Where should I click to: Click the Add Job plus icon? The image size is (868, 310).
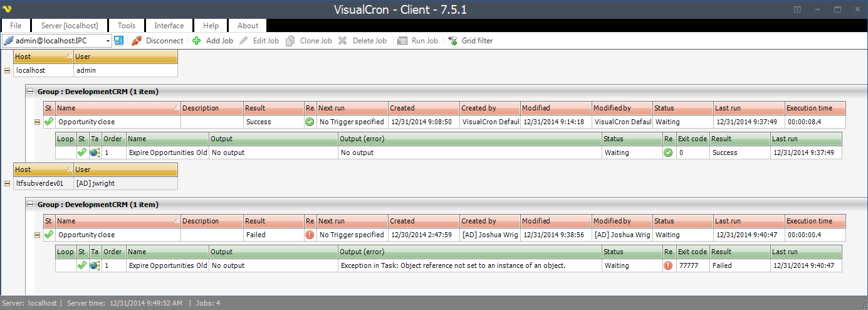(x=196, y=41)
